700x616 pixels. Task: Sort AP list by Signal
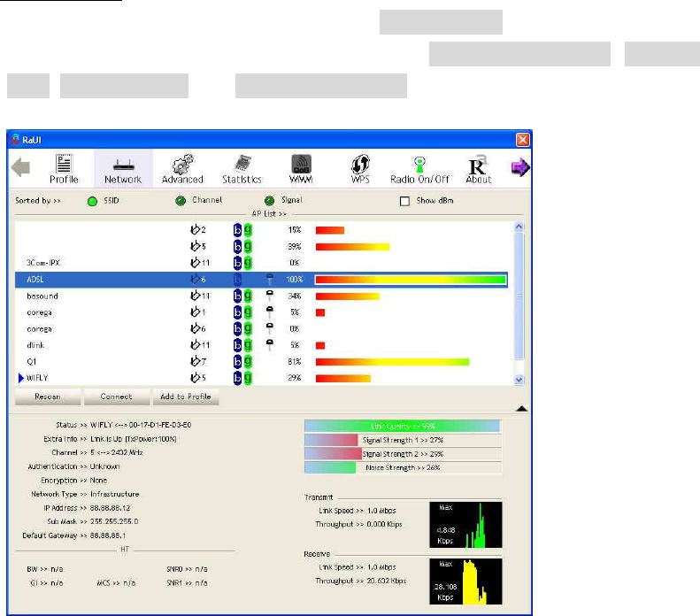[x=269, y=201]
